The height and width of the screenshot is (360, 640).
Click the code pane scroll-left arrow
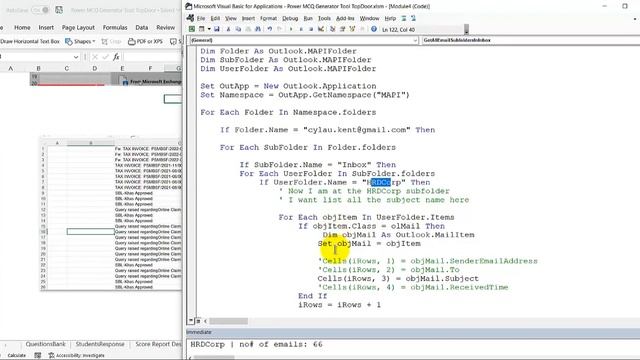(x=205, y=321)
